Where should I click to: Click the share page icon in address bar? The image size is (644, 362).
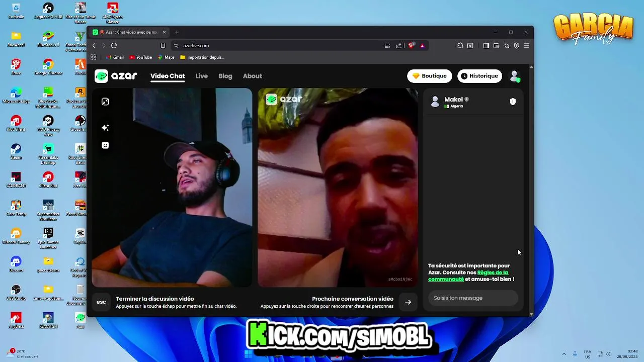399,45
